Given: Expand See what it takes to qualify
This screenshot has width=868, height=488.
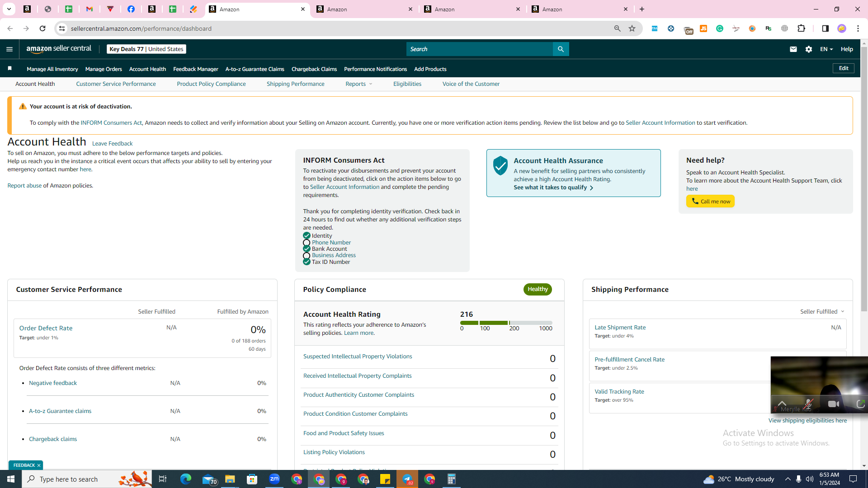Looking at the screenshot, I should [x=553, y=188].
